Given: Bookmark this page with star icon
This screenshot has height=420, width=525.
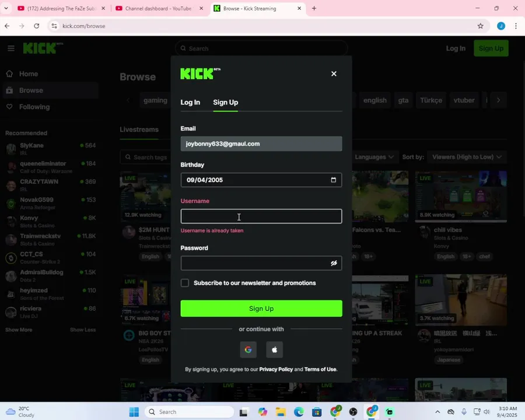Looking at the screenshot, I should point(480,26).
